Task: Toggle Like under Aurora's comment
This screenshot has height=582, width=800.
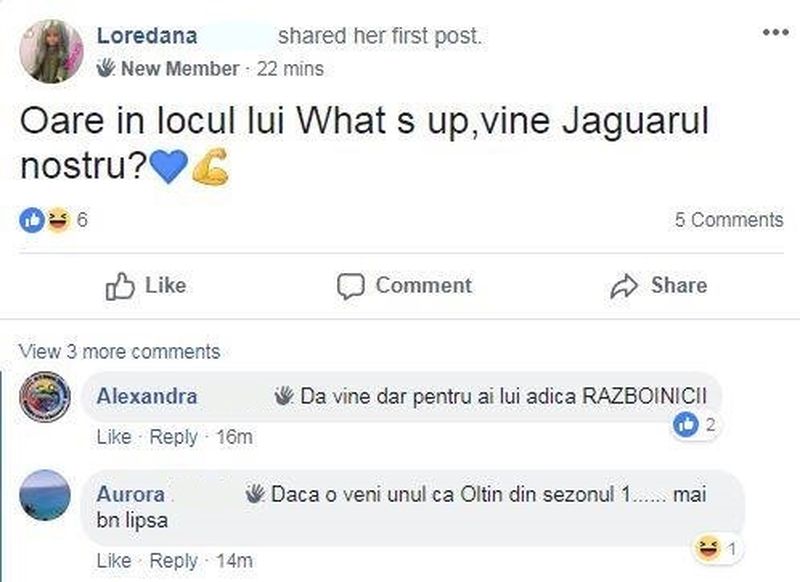Action: [114, 560]
